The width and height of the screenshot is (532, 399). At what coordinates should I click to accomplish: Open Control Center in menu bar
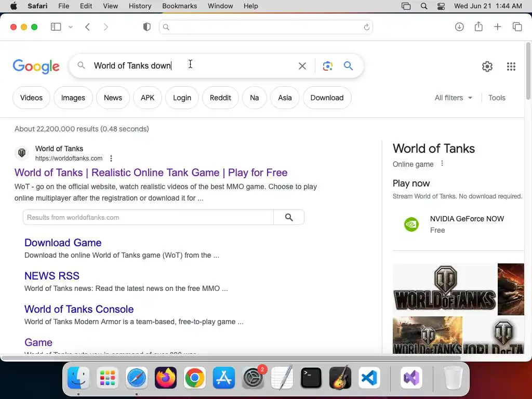click(x=441, y=6)
